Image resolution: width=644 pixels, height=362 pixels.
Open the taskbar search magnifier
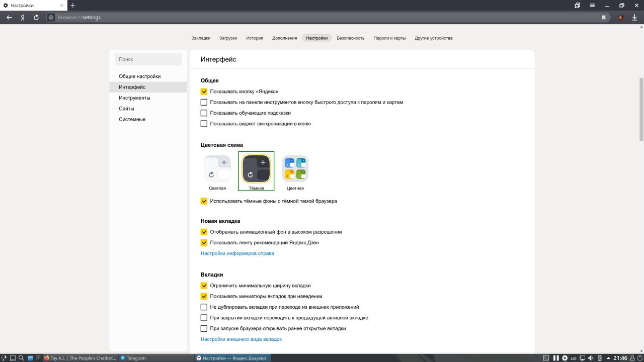pos(22,358)
